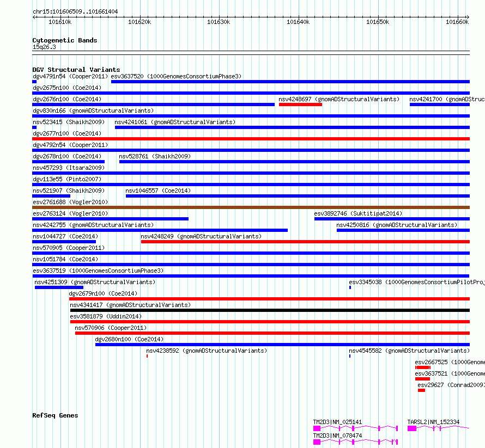This screenshot has height=448, width=485.
Task: Open nsv528761 (Shaikh2009) variant
Action: (155, 156)
